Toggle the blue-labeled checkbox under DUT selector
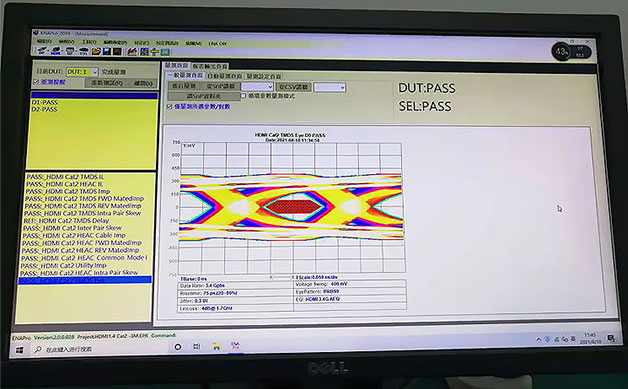Viewport: 628px width, 389px height. coord(36,82)
